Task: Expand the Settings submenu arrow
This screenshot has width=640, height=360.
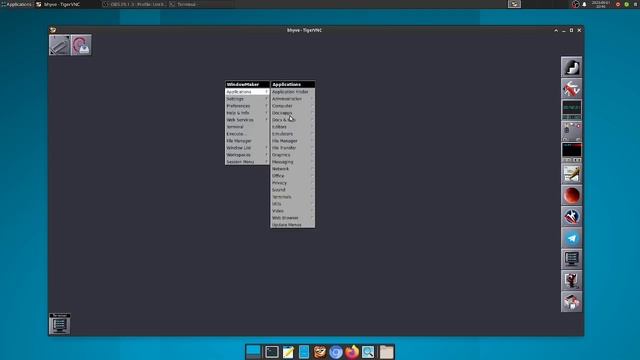Action: (267, 99)
